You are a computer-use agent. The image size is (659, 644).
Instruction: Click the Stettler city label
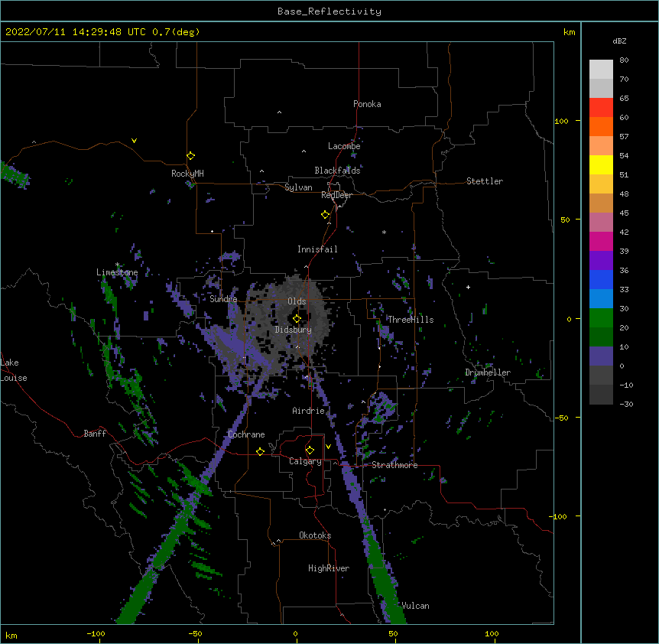coord(485,181)
